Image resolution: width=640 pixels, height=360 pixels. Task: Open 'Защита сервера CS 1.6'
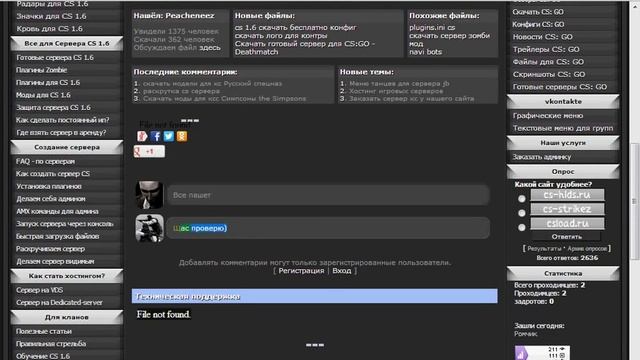point(53,107)
